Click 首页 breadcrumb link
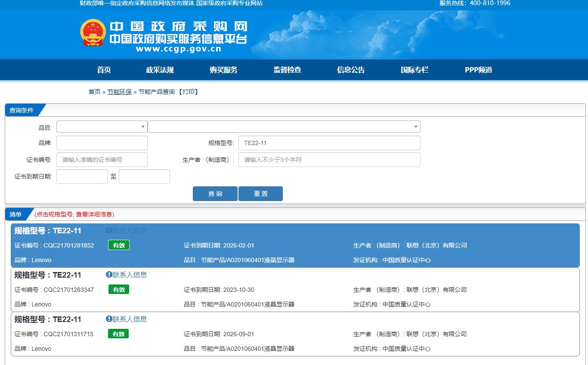Viewport: 588px width, 365px height. (94, 92)
